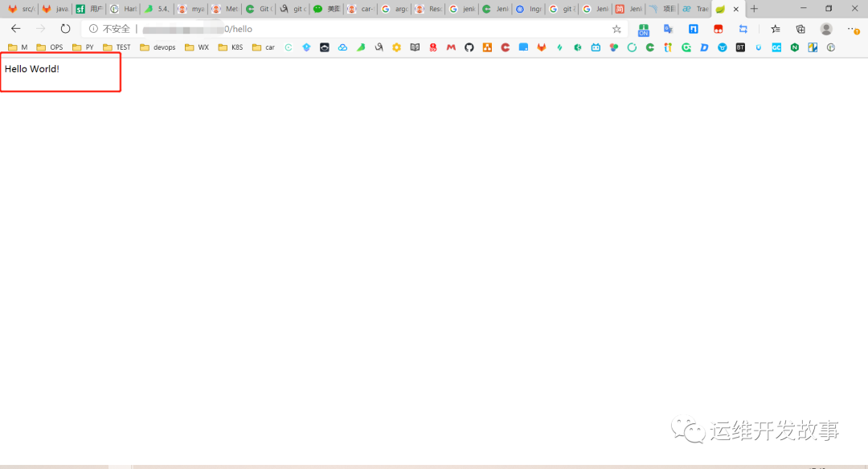Switch to the Ingr Kubernetes tab
The image size is (868, 469).
(529, 9)
